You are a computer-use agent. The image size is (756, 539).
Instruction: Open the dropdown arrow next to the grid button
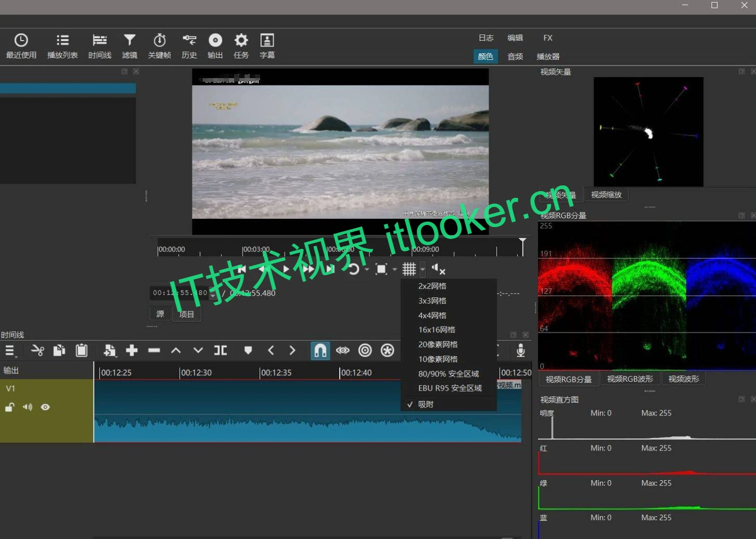pos(422,269)
